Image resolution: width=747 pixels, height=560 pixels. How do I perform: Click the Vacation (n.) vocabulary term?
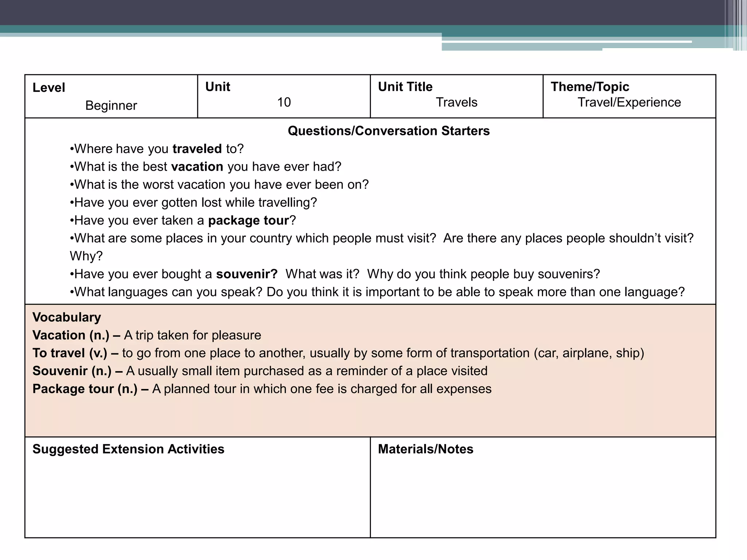[71, 335]
